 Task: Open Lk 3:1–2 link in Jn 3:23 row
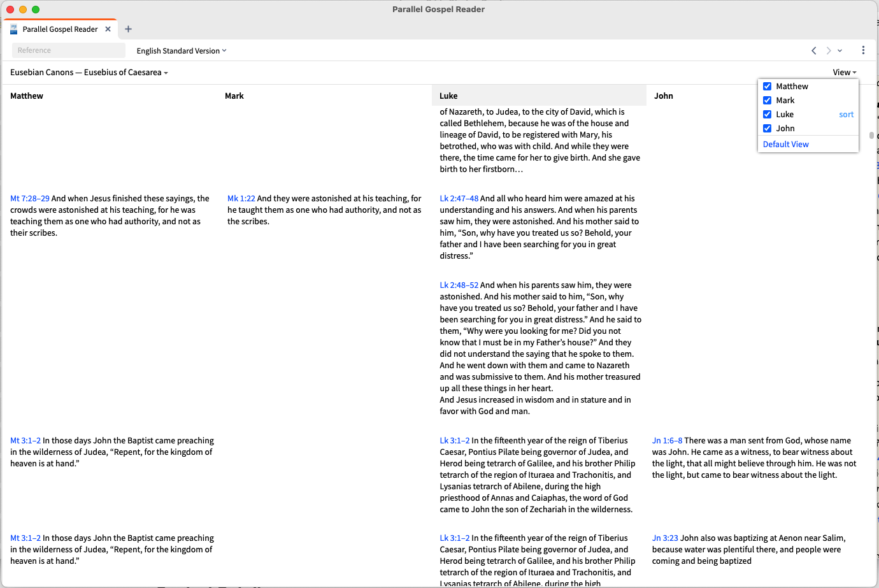(455, 538)
